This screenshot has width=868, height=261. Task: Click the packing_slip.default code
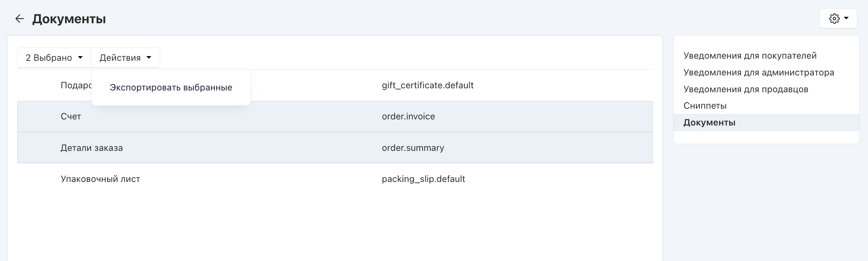423,179
